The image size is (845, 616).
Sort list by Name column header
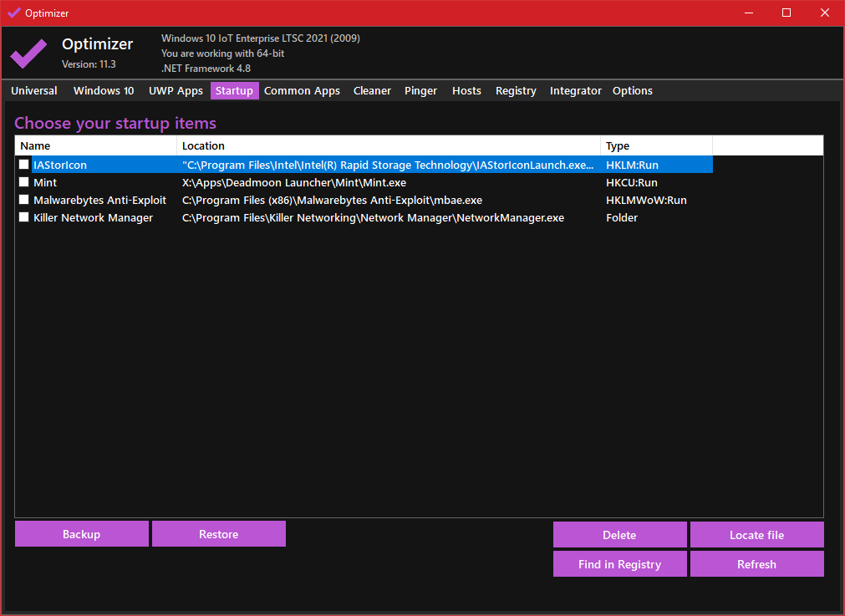(x=95, y=145)
